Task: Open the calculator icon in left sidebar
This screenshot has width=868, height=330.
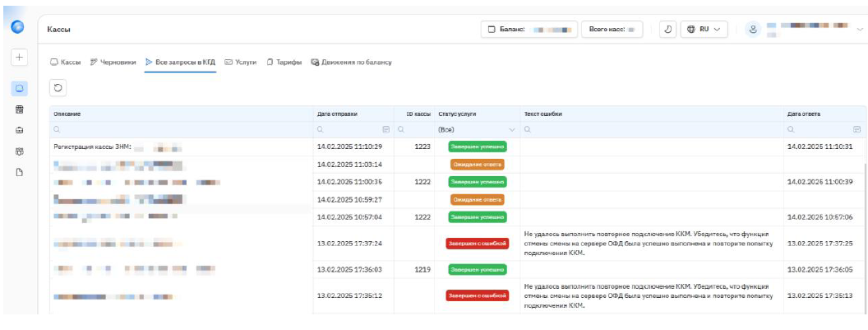Action: click(x=20, y=109)
